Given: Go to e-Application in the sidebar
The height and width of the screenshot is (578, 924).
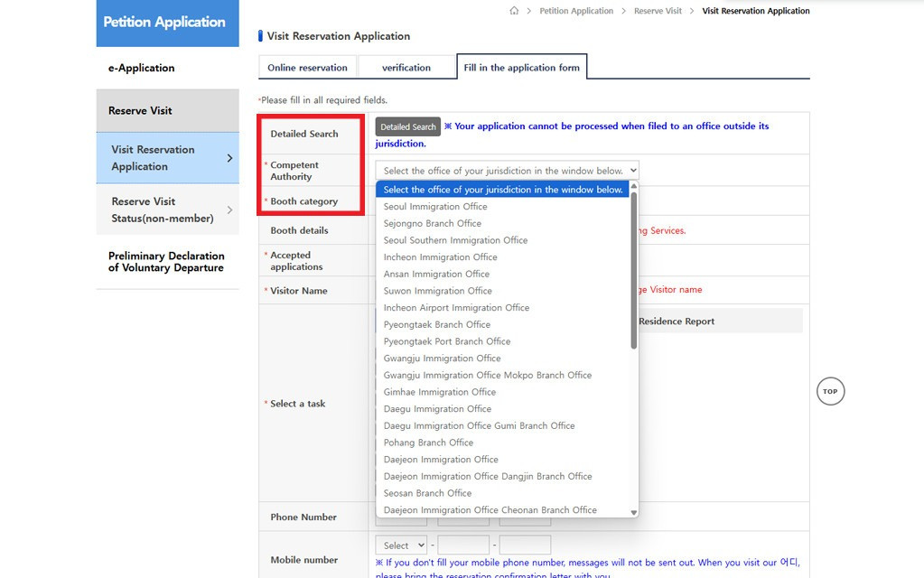Looking at the screenshot, I should tap(141, 68).
